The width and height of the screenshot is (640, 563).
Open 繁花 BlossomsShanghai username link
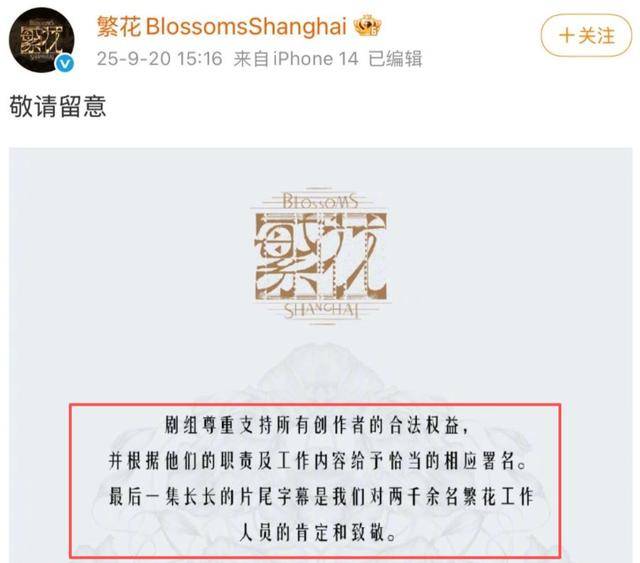[x=222, y=27]
